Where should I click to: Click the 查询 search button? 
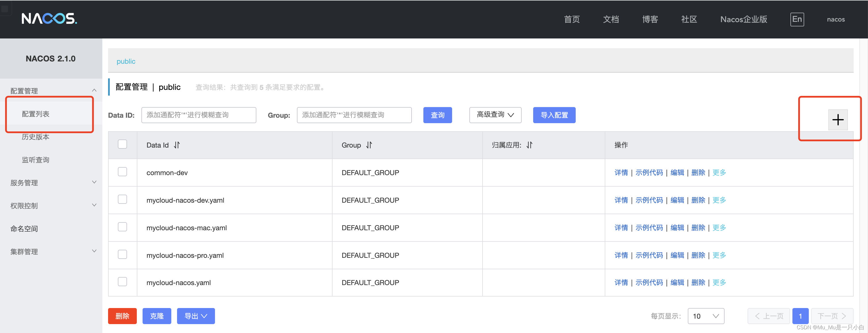pyautogui.click(x=437, y=115)
